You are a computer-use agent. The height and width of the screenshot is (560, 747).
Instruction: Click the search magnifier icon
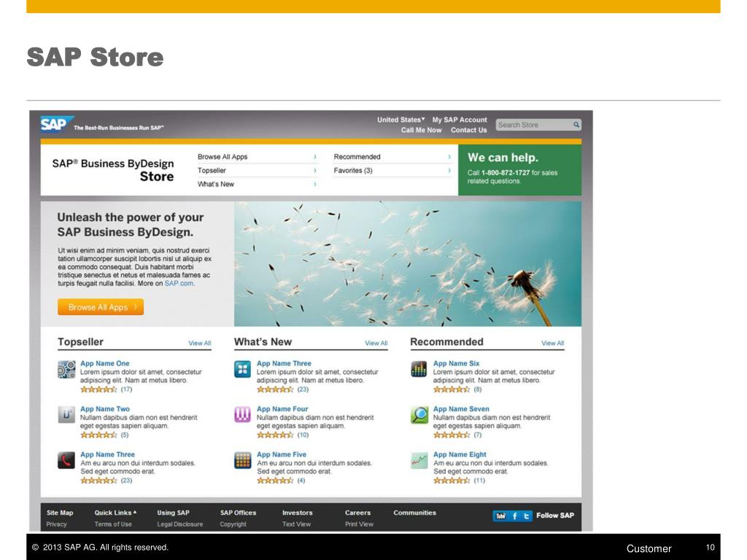[576, 125]
